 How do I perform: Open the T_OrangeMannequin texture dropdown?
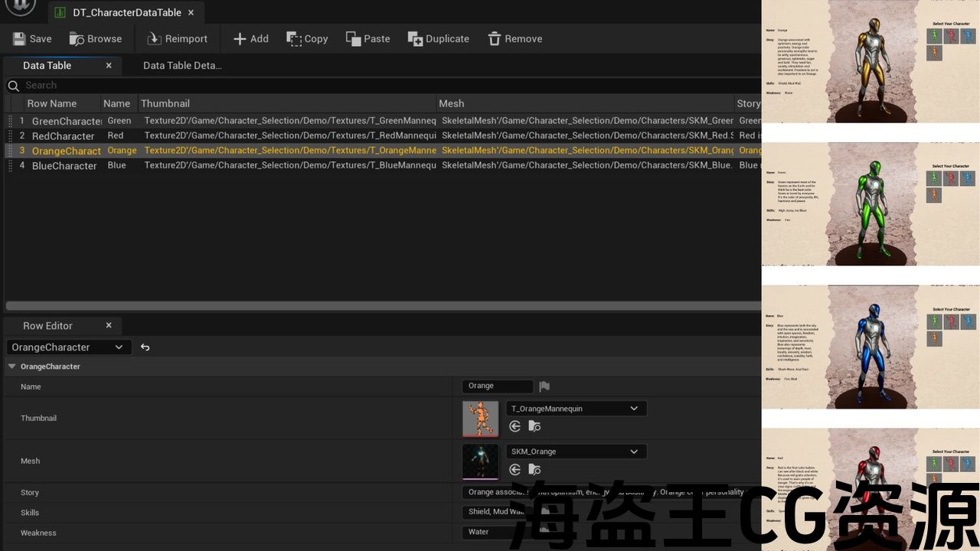[576, 409]
